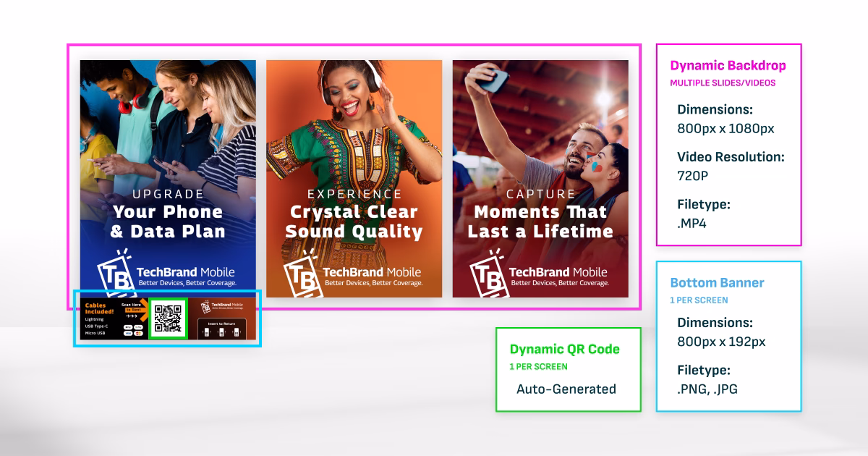Click the QR code in the bottom banner

[x=168, y=318]
